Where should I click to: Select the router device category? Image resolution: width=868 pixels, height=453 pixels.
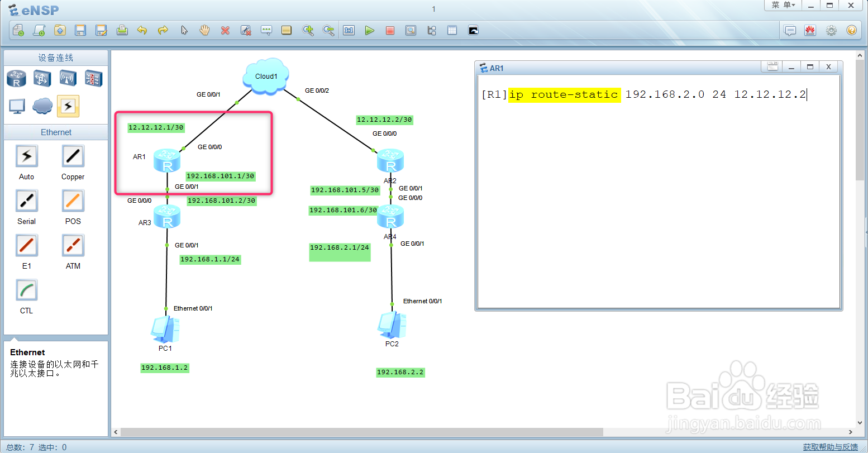pyautogui.click(x=17, y=78)
